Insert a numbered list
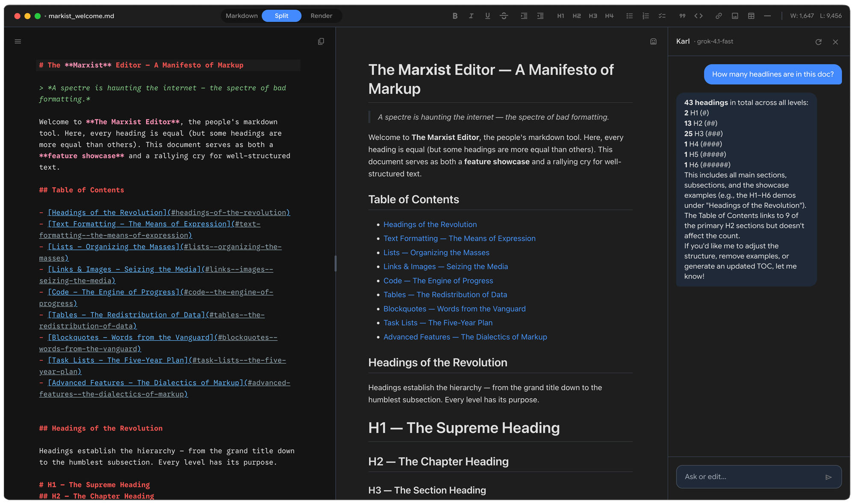 (646, 16)
